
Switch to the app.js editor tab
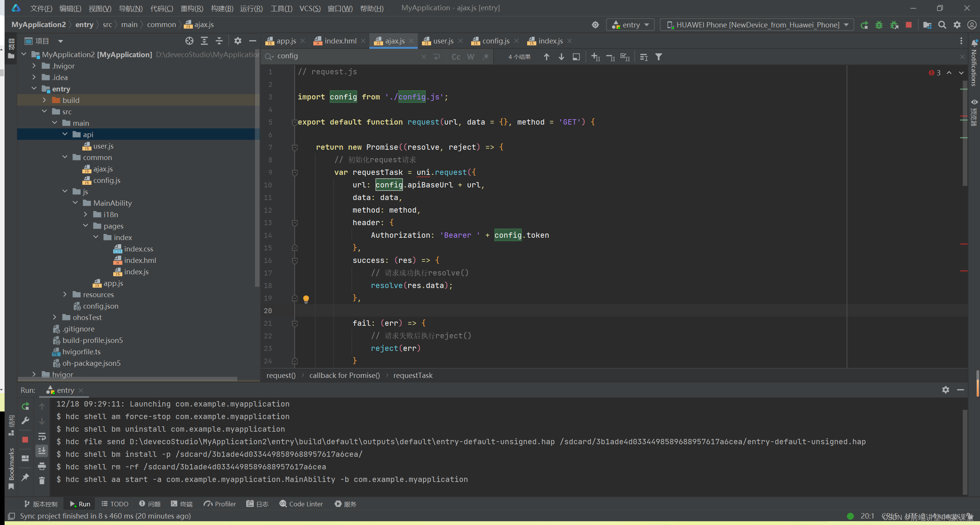(286, 41)
